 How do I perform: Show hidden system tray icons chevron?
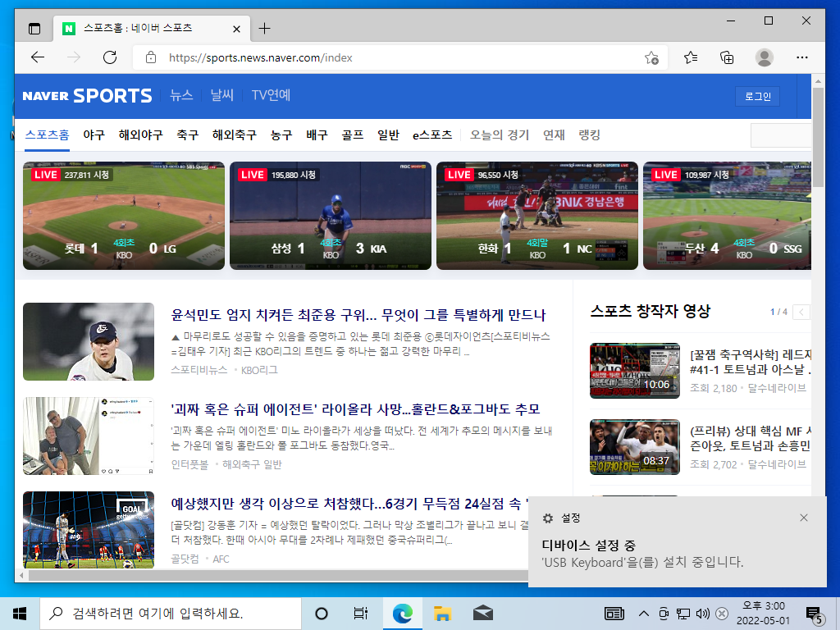[644, 614]
